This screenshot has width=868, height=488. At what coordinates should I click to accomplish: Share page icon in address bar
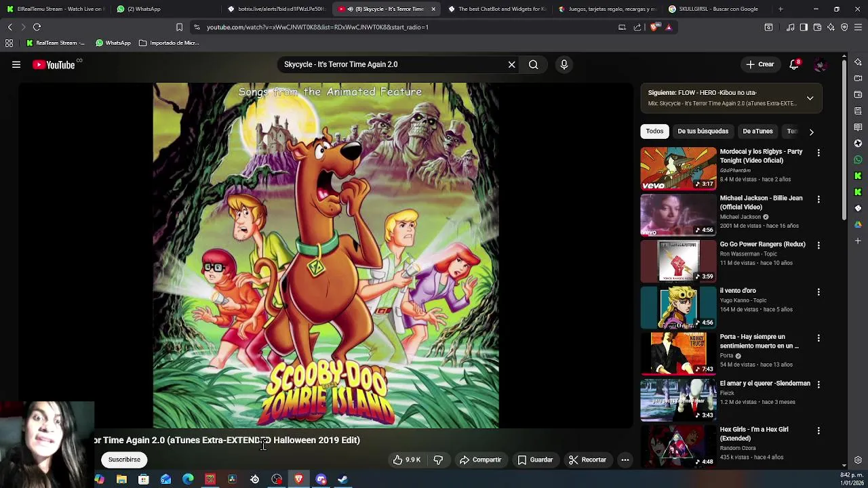pyautogui.click(x=637, y=27)
